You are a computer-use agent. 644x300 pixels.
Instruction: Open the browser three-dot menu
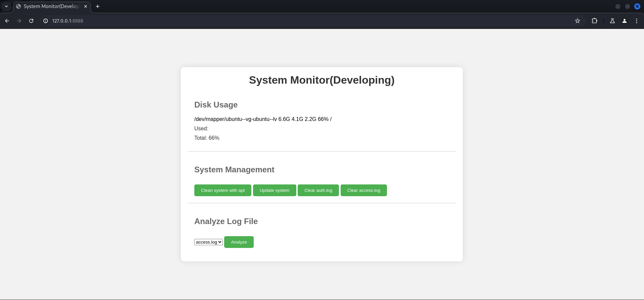pos(636,21)
